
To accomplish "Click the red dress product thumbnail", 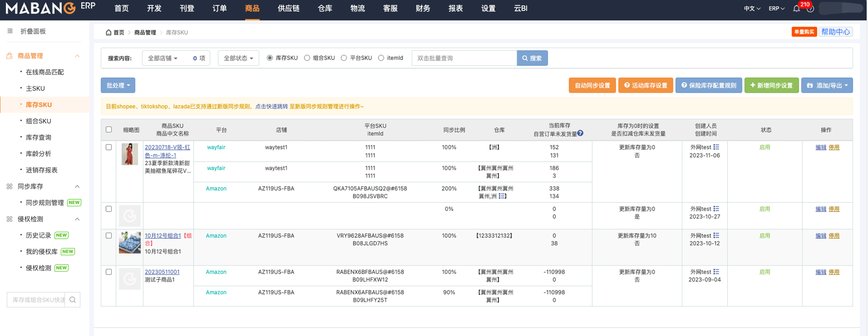I will point(130,154).
